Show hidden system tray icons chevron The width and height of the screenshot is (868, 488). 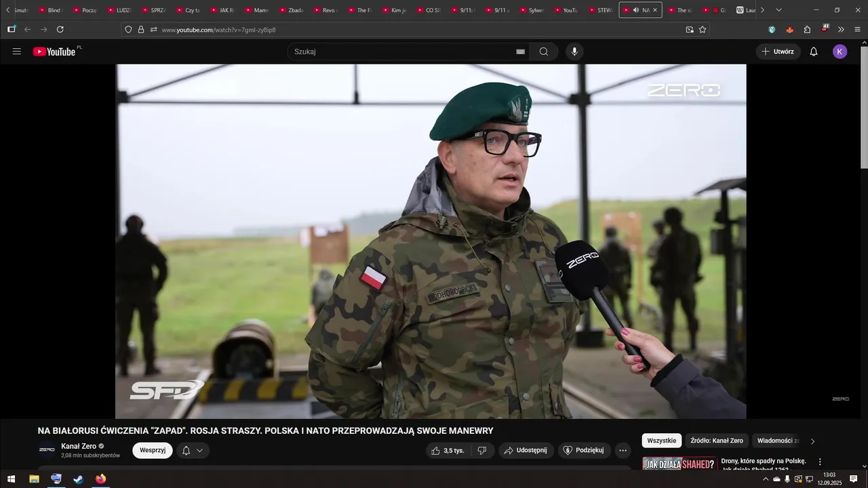point(766,479)
